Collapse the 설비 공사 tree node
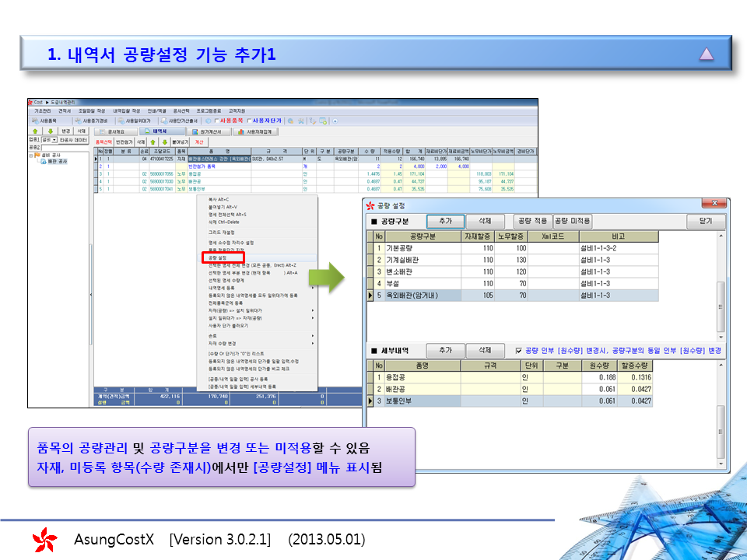The height and width of the screenshot is (560, 747). click(31, 155)
